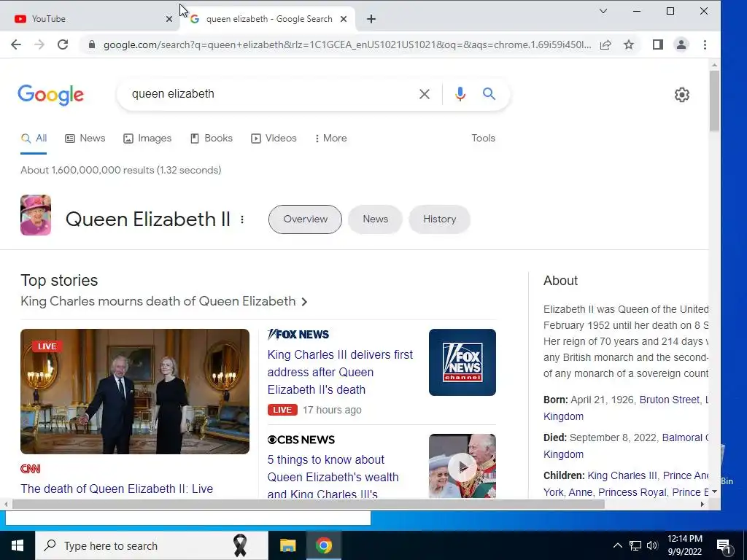Open CNN death of Queen Elizabeth II live story
This screenshot has width=747, height=560.
tap(117, 489)
